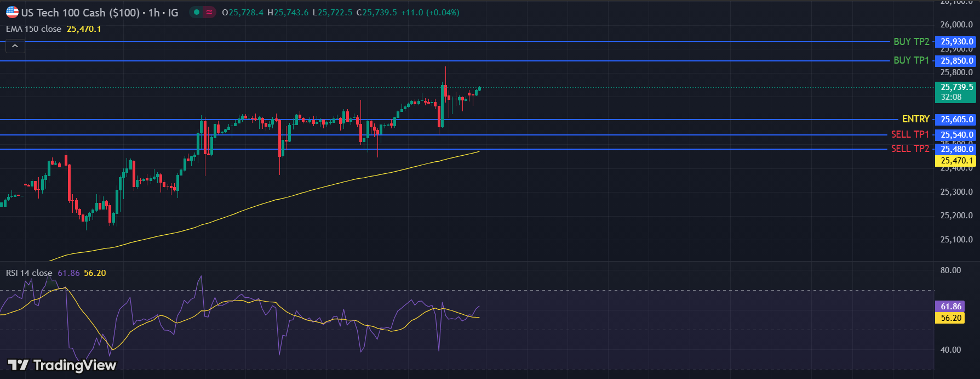Screen dimensions: 980x379
Task: Click the ENTRY price label 25,605.0
Action: coord(956,120)
